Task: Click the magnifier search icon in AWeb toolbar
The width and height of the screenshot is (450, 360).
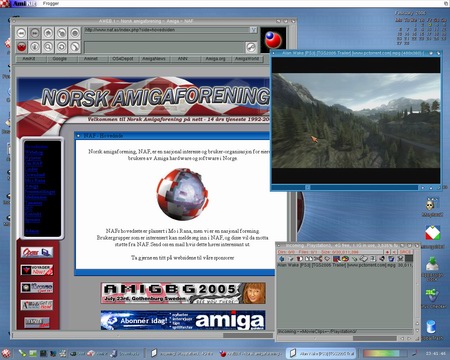Action: (48, 47)
